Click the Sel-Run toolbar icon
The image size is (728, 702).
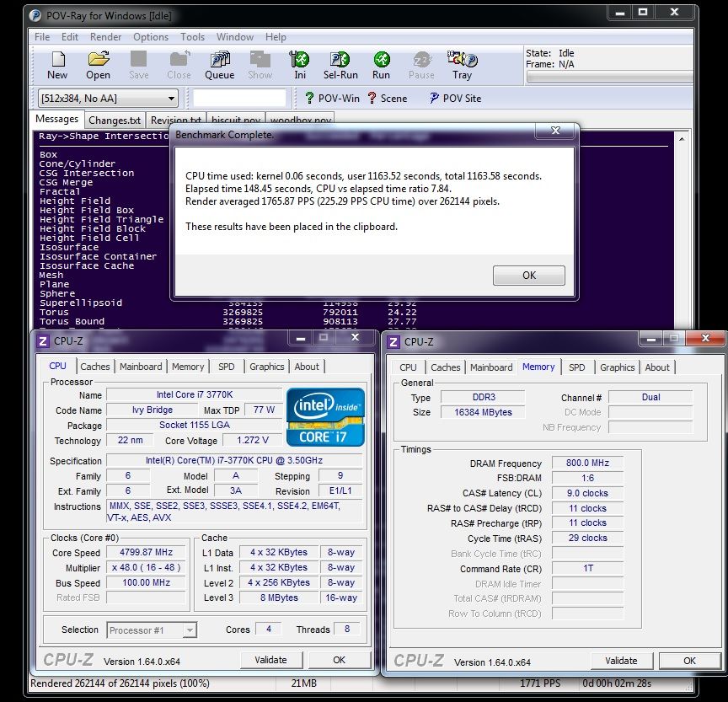click(340, 64)
